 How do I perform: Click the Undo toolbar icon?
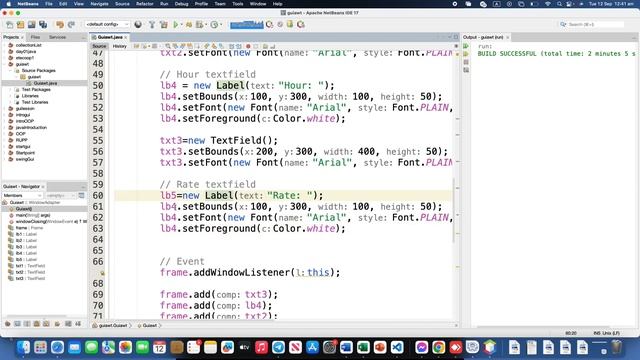click(60, 24)
